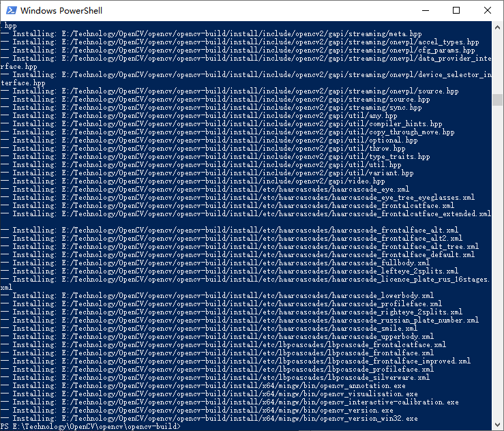The width and height of the screenshot is (504, 431).
Task: Click the line ending haarcascade_profileface.xml
Action: tap(221, 303)
